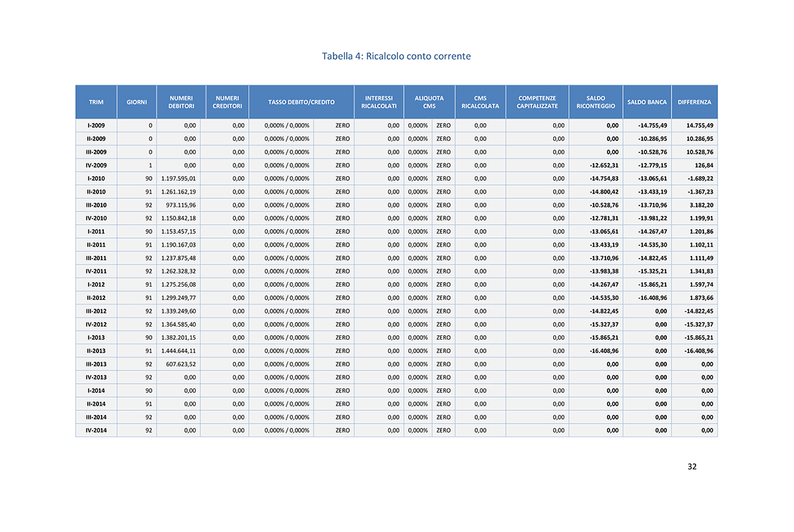
Task: Click the row label II-2012
Action: pyautogui.click(x=97, y=298)
